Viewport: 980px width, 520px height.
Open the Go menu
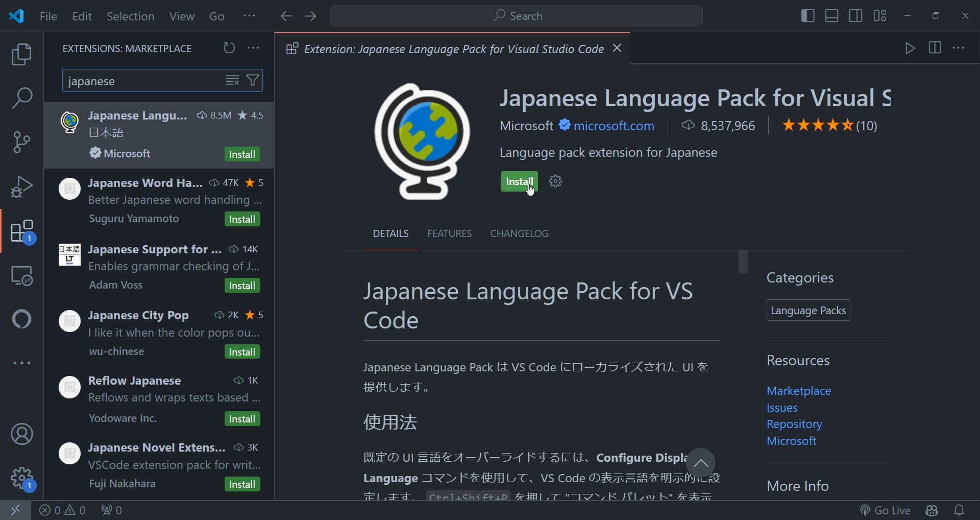point(216,16)
